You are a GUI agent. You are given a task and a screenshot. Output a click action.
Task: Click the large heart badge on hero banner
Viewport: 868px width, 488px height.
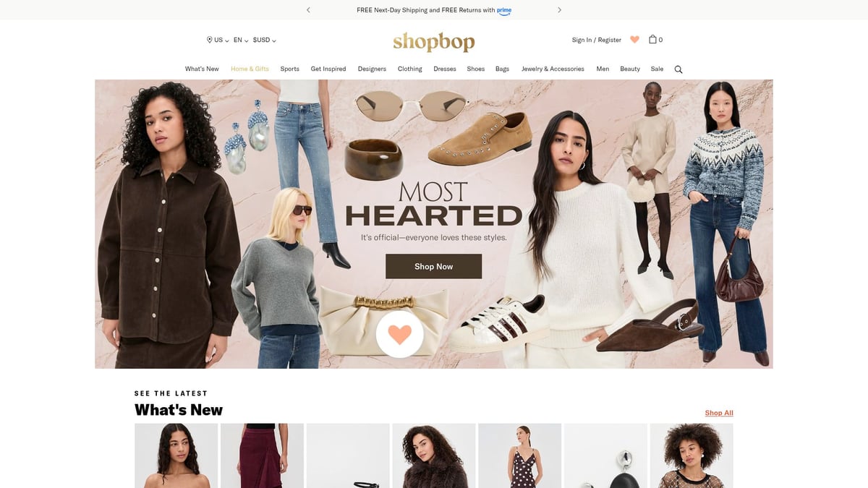click(399, 335)
